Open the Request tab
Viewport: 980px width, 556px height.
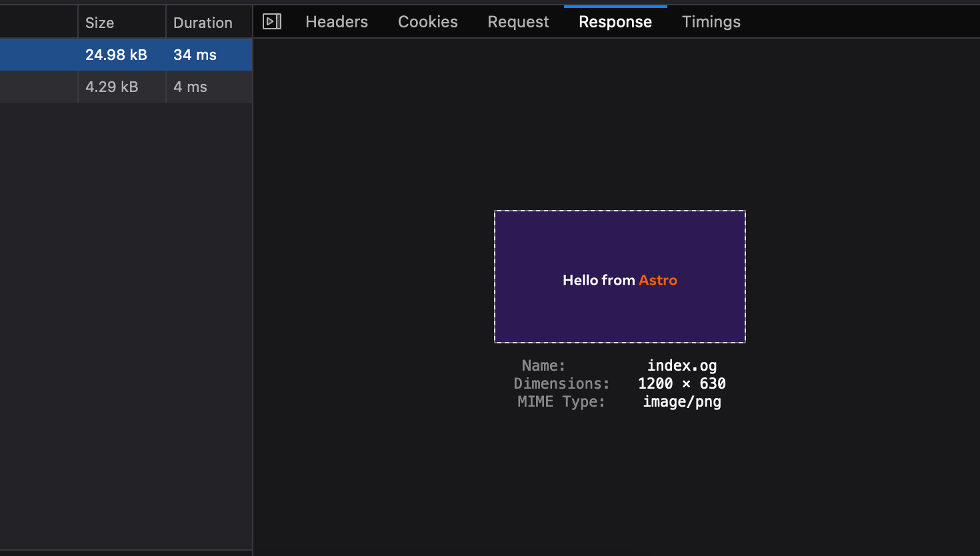pos(518,21)
